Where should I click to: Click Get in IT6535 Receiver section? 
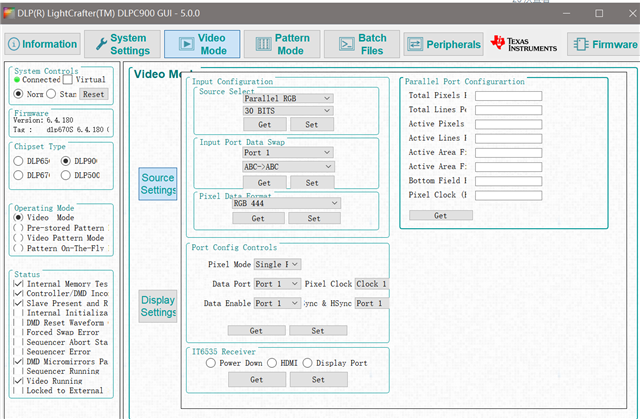[257, 379]
